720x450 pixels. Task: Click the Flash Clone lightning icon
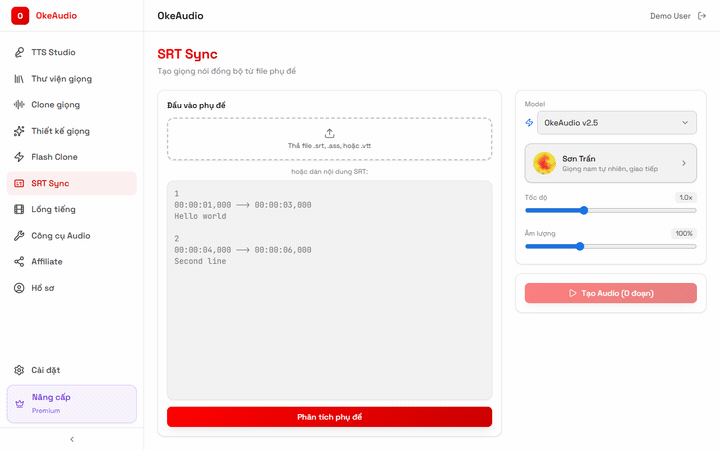pyautogui.click(x=19, y=157)
